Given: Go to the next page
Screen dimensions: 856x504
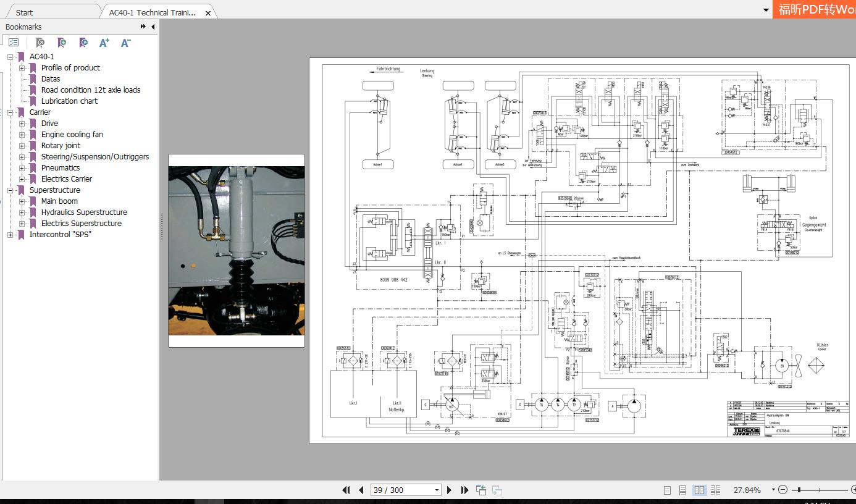Looking at the screenshot, I should (x=449, y=490).
